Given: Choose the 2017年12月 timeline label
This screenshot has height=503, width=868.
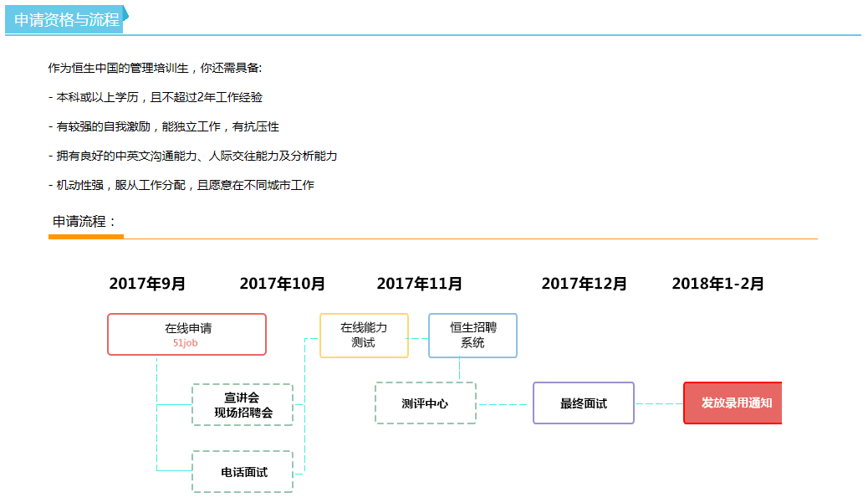Looking at the screenshot, I should click(x=584, y=284).
